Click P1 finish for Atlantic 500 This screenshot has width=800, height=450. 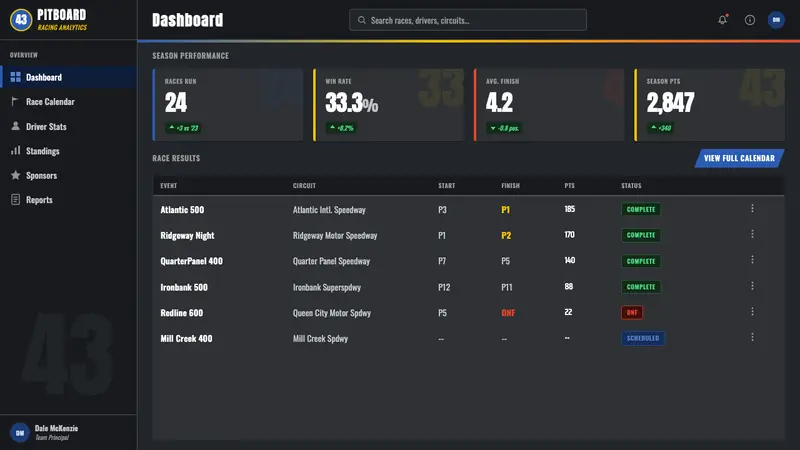coord(506,210)
